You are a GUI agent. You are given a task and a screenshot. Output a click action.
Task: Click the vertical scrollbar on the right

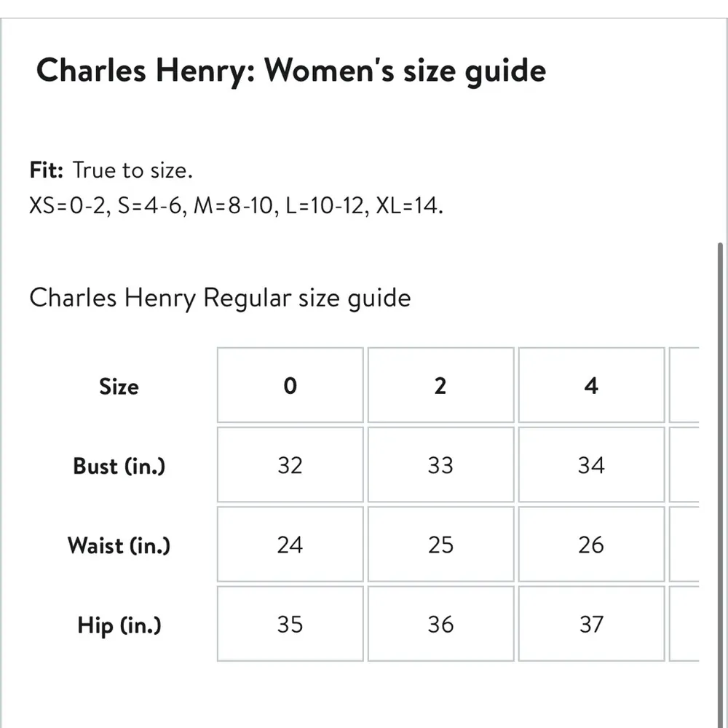[x=720, y=437]
